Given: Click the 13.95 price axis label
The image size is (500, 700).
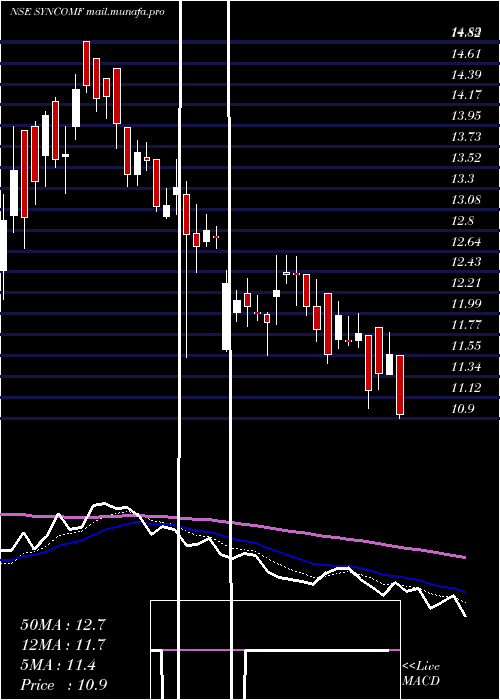Looking at the screenshot, I should point(466,116).
